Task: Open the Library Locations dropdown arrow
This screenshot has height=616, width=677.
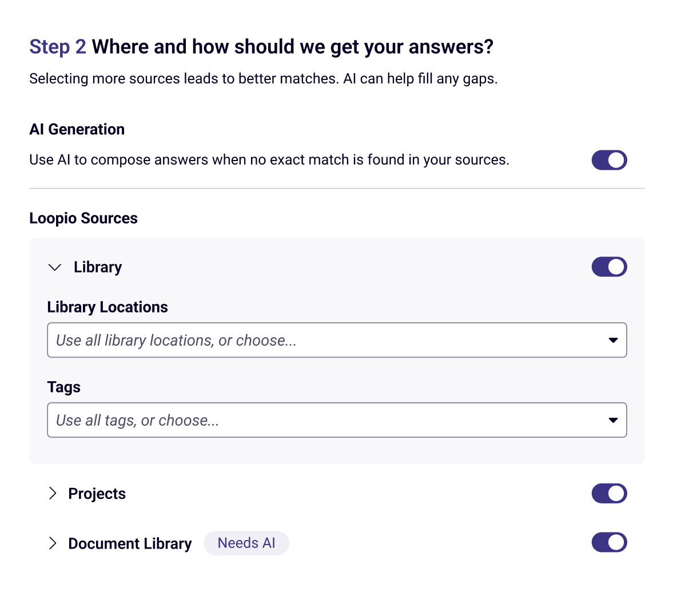Action: [x=612, y=341]
